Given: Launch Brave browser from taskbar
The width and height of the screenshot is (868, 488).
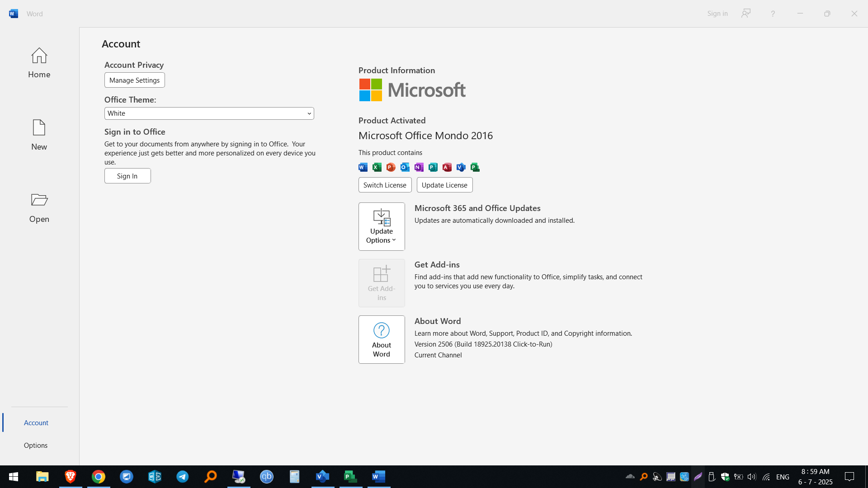Looking at the screenshot, I should coord(71,477).
